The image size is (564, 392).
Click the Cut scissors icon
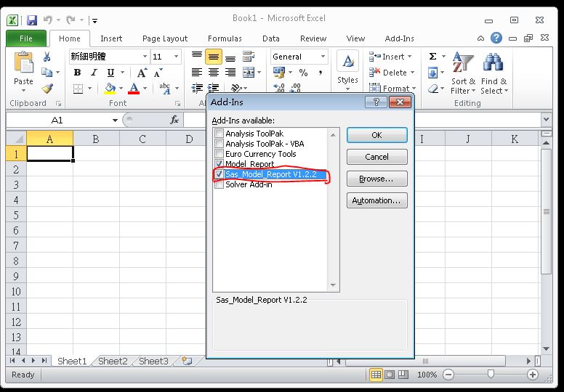coord(47,57)
